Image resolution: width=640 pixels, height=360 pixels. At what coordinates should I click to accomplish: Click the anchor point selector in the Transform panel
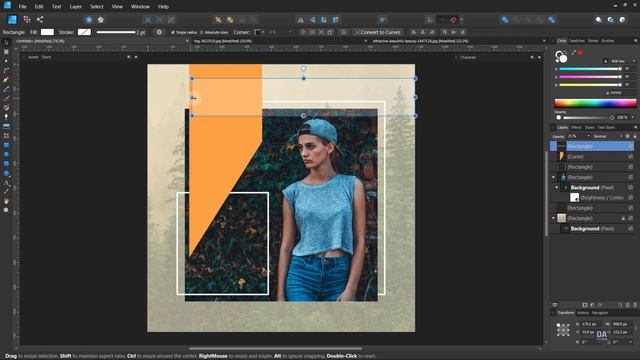(x=563, y=329)
